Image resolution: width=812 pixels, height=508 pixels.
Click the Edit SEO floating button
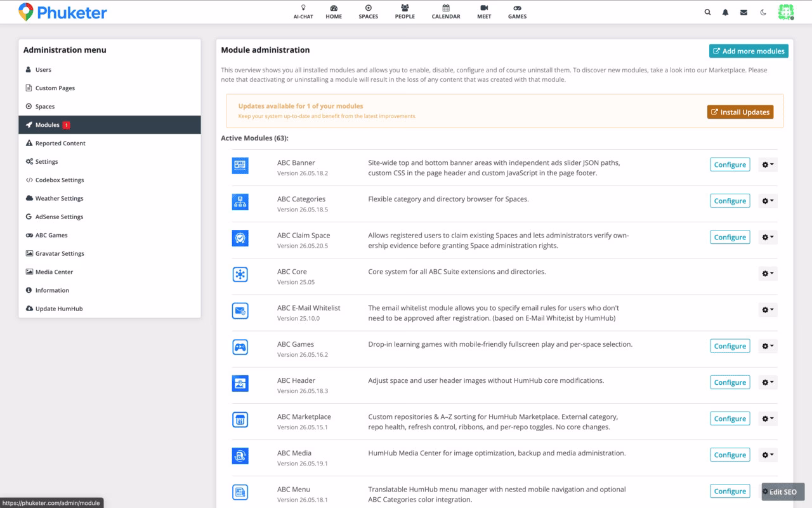coord(783,492)
